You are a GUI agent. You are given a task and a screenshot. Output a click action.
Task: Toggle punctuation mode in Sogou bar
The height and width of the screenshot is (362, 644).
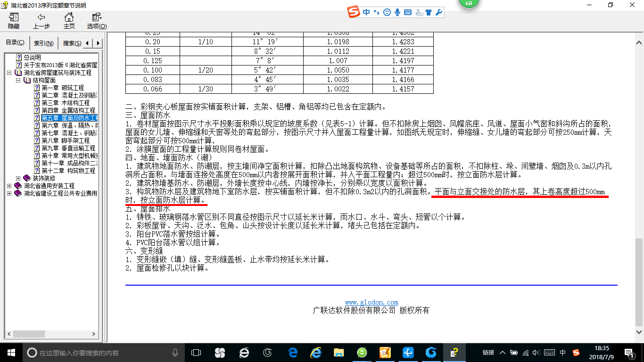tap(376, 13)
